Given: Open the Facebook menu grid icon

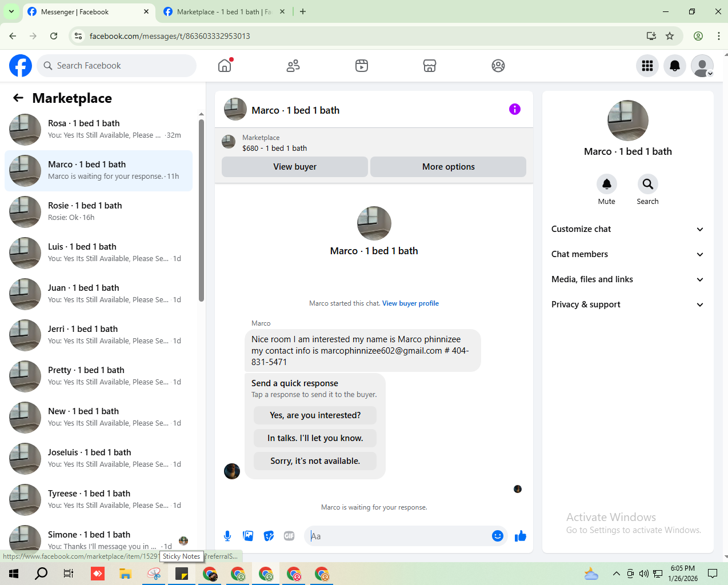Looking at the screenshot, I should click(x=647, y=66).
